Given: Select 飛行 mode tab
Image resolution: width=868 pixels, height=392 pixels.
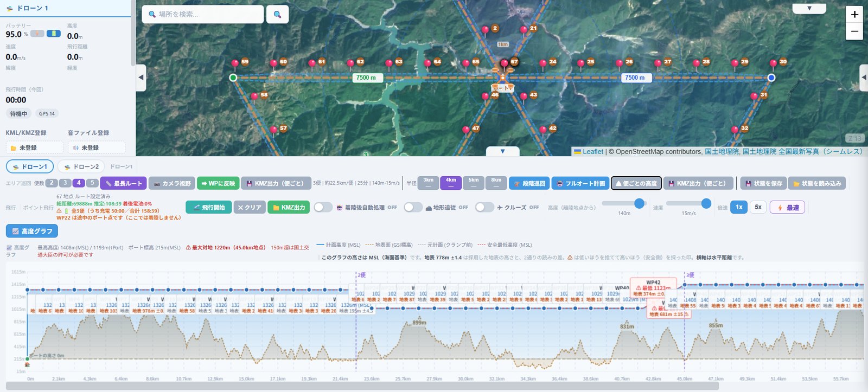Looking at the screenshot, I should 11,208.
